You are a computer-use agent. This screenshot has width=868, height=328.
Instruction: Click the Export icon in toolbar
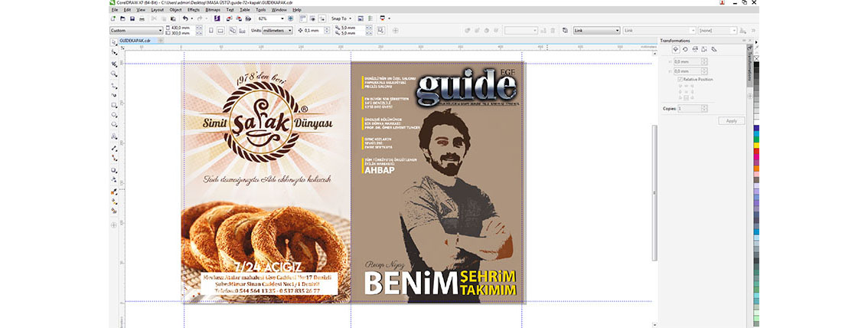(239, 18)
